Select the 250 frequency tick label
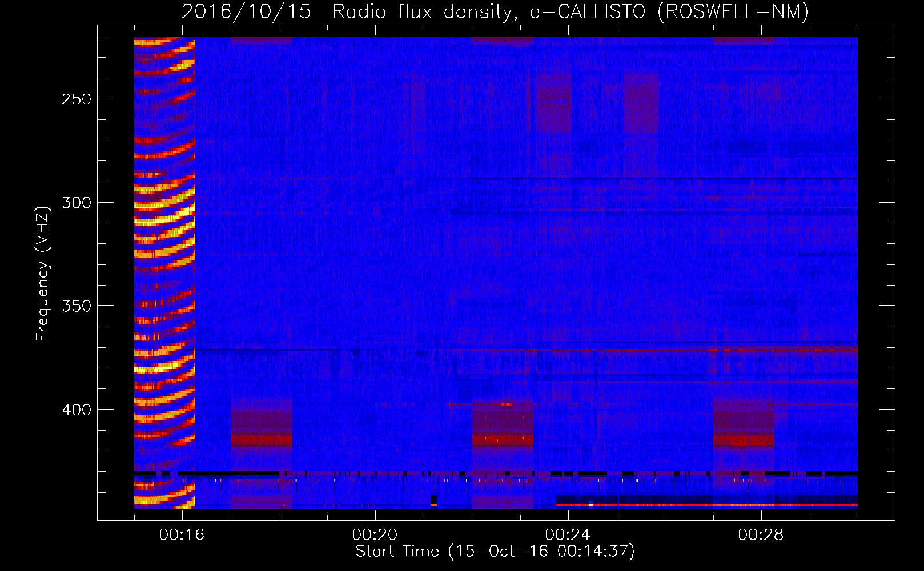This screenshot has width=924, height=571. tap(77, 99)
